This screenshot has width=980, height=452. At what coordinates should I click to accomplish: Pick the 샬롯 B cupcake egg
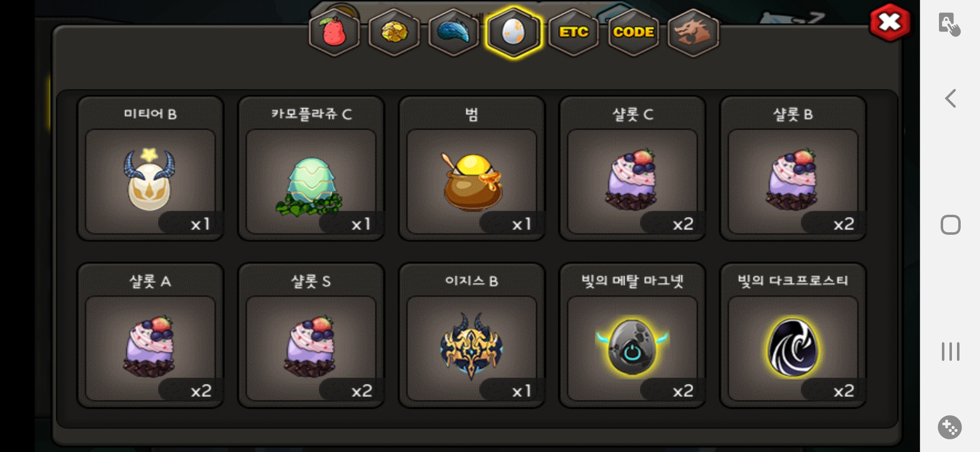[793, 169]
